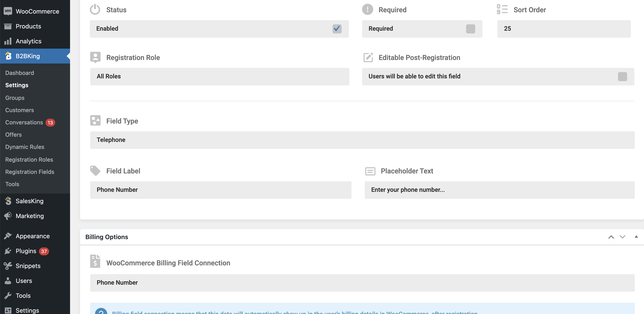Open the billing field connection dropdown
This screenshot has width=644, height=314.
coord(362,282)
